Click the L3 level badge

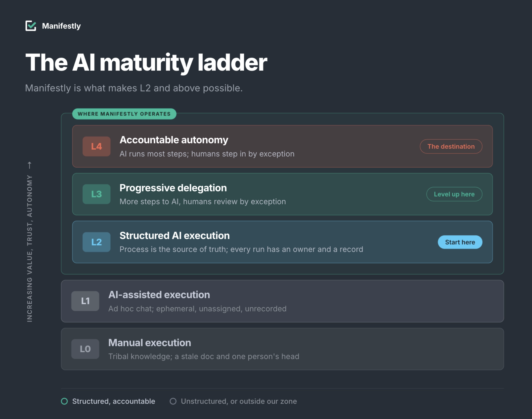[x=96, y=194]
